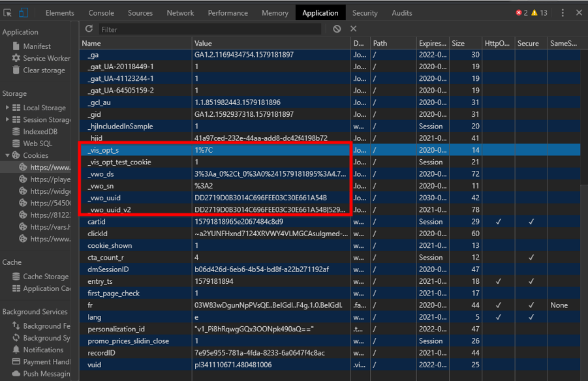Clear all cookies with the block icon
The height and width of the screenshot is (381, 588).
tap(337, 29)
